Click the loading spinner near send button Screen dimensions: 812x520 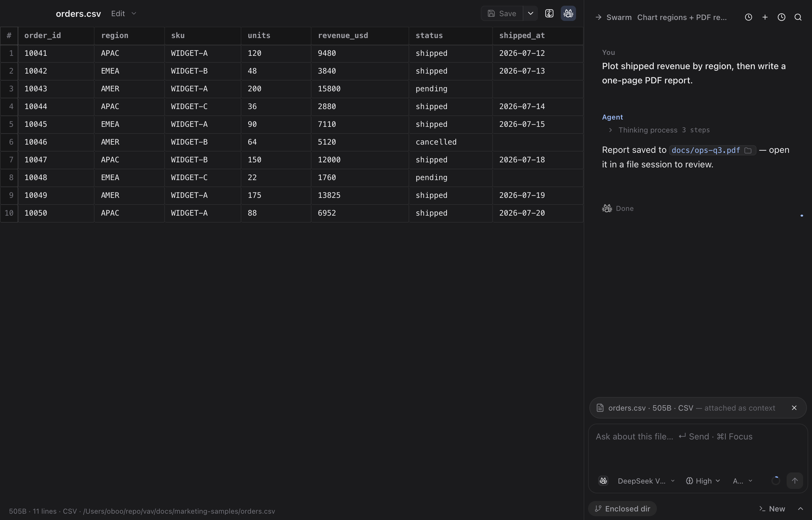point(776,480)
